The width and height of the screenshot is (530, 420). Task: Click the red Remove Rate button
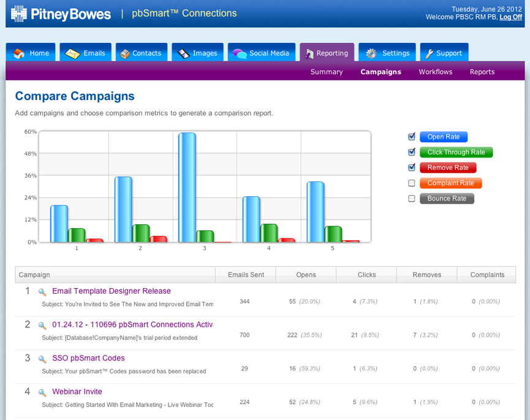(x=448, y=167)
